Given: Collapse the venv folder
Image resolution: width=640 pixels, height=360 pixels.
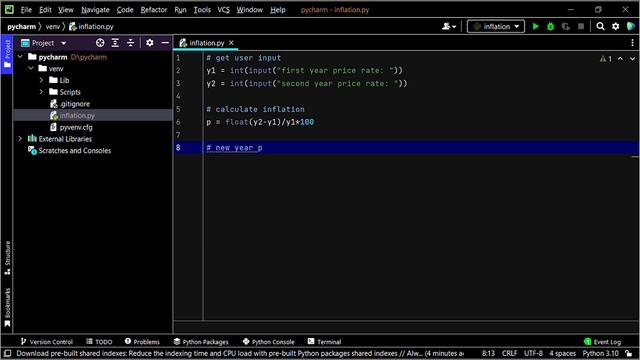Looking at the screenshot, I should tap(31, 69).
